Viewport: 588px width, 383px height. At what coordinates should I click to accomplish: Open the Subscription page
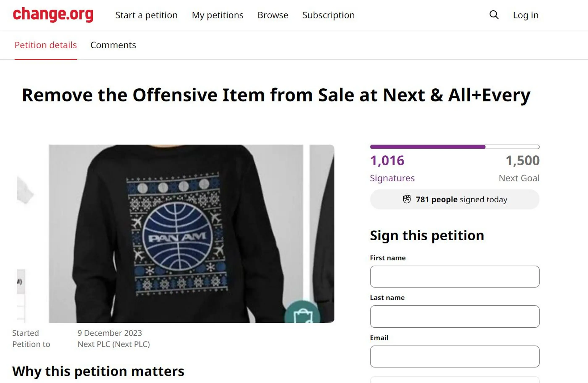tap(328, 15)
